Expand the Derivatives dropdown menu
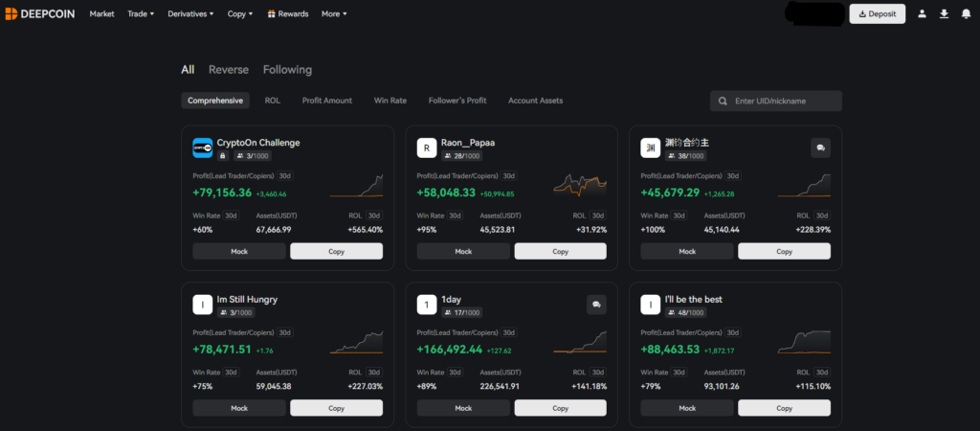This screenshot has width=980, height=431. tap(190, 13)
